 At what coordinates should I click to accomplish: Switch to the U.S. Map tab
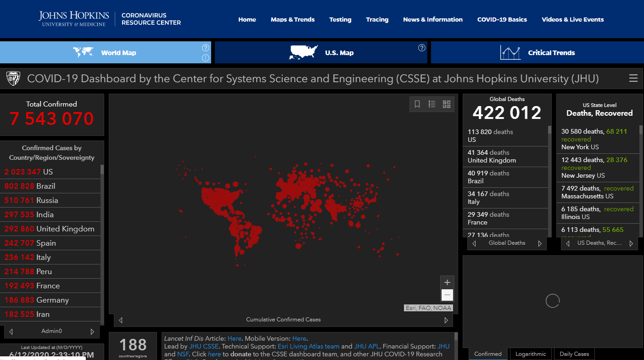[x=321, y=52]
